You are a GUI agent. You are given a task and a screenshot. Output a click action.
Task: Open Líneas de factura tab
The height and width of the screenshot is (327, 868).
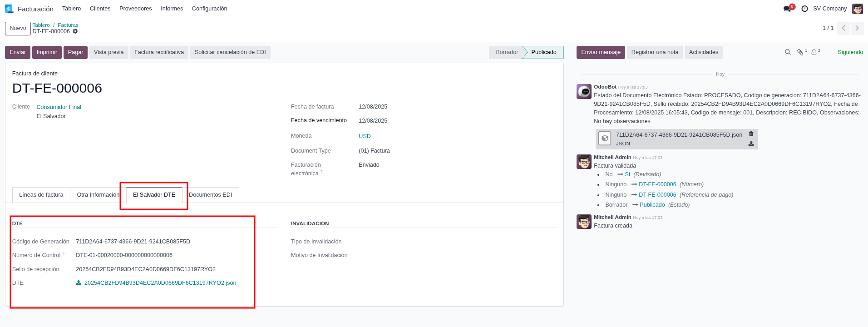pos(41,195)
